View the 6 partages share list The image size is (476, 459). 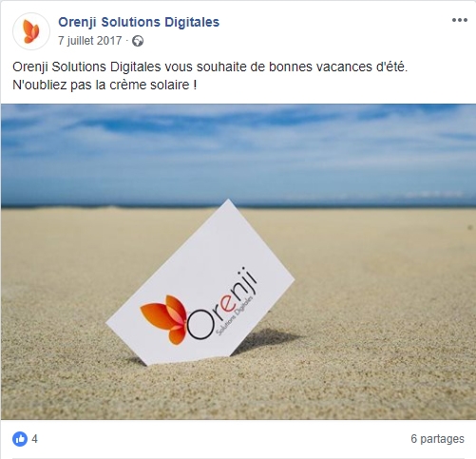(437, 439)
